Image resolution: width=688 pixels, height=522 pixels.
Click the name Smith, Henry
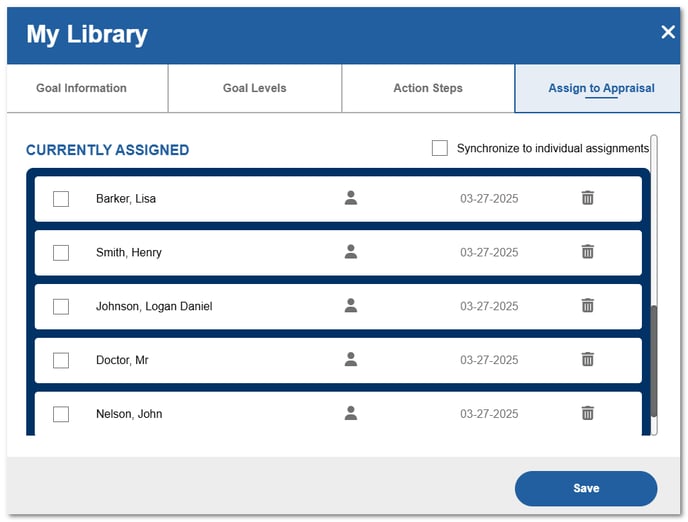tap(129, 252)
